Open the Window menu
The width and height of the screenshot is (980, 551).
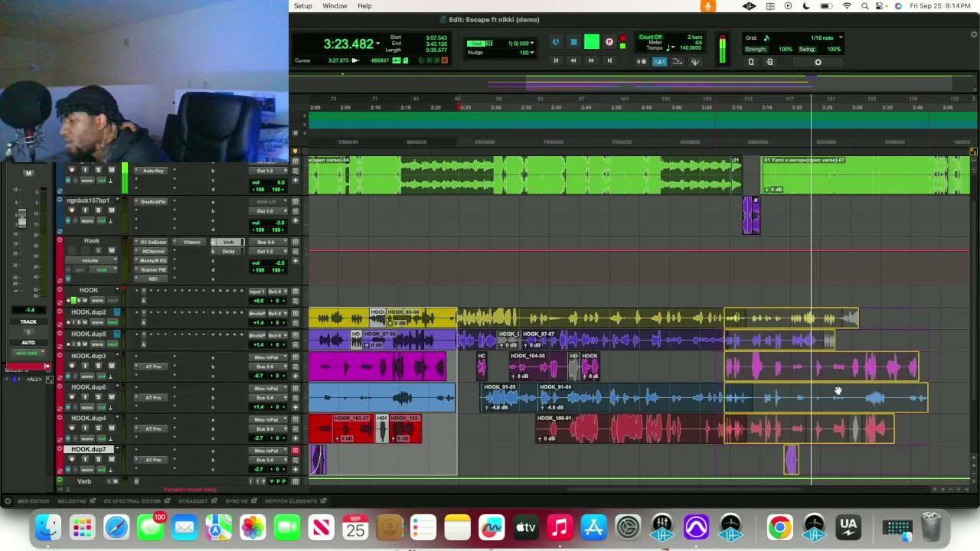pyautogui.click(x=335, y=6)
